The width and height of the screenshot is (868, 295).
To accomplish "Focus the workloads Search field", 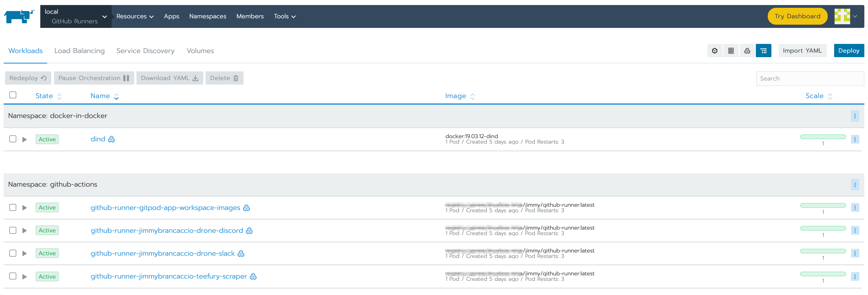I will click(x=809, y=78).
